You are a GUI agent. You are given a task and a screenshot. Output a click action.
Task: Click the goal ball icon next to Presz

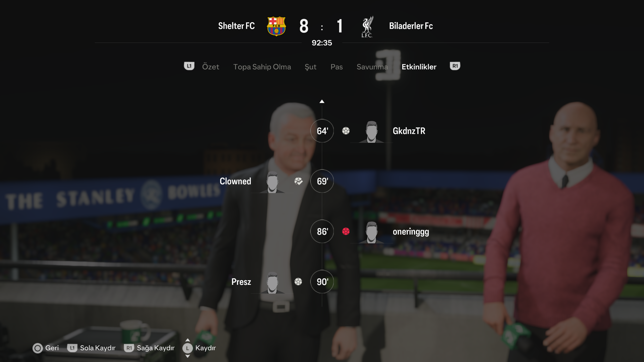pos(298,282)
